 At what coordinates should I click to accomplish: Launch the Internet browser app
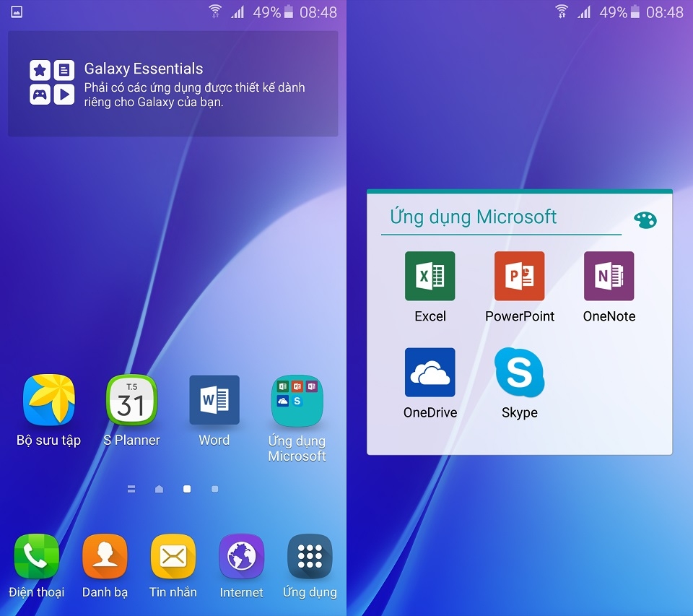tap(241, 556)
